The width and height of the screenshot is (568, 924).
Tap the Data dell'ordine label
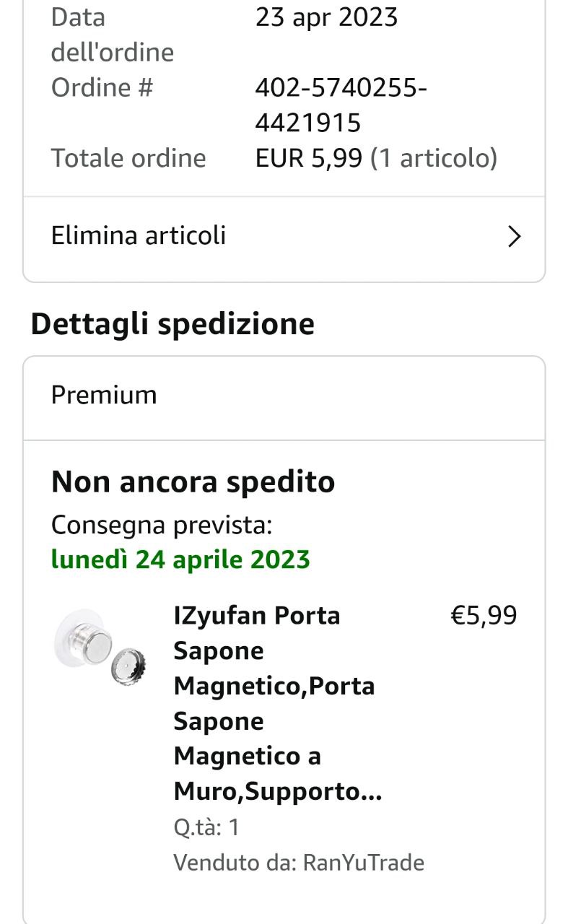[112, 35]
